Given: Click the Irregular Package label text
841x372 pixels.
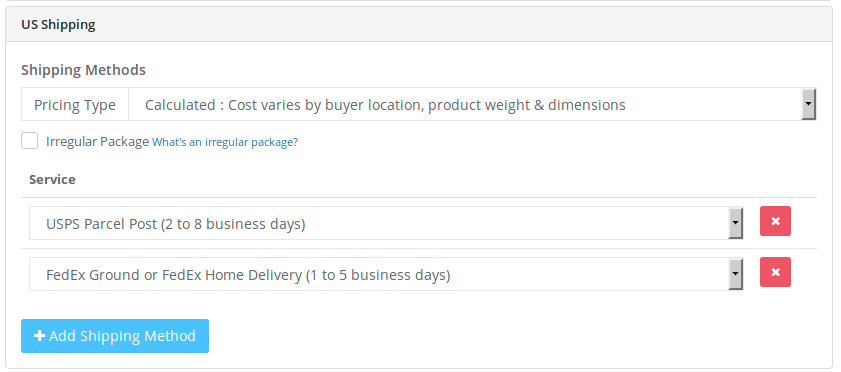Looking at the screenshot, I should point(97,142).
